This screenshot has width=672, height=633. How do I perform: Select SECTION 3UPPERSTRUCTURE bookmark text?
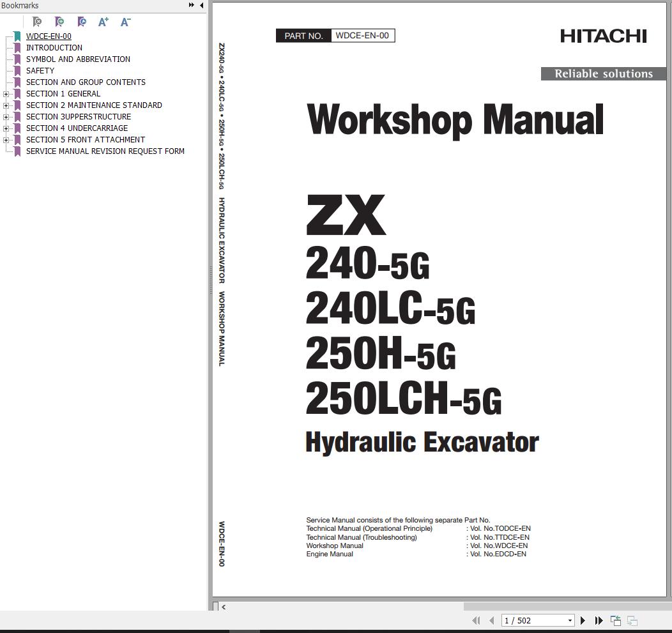[79, 117]
